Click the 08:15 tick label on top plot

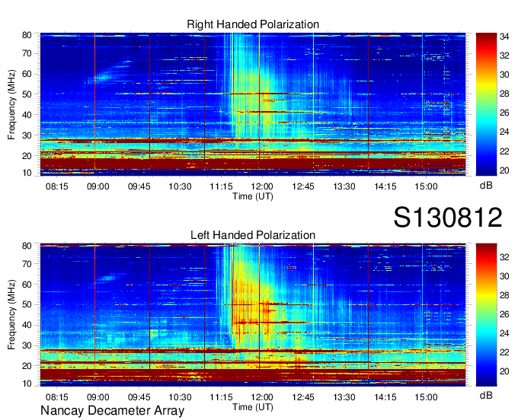coord(57,186)
